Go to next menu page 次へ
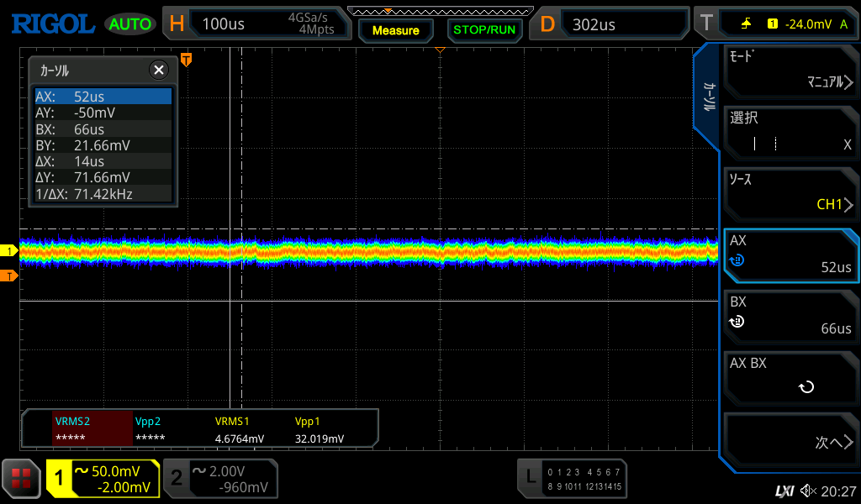This screenshot has width=861, height=504. pyautogui.click(x=790, y=442)
